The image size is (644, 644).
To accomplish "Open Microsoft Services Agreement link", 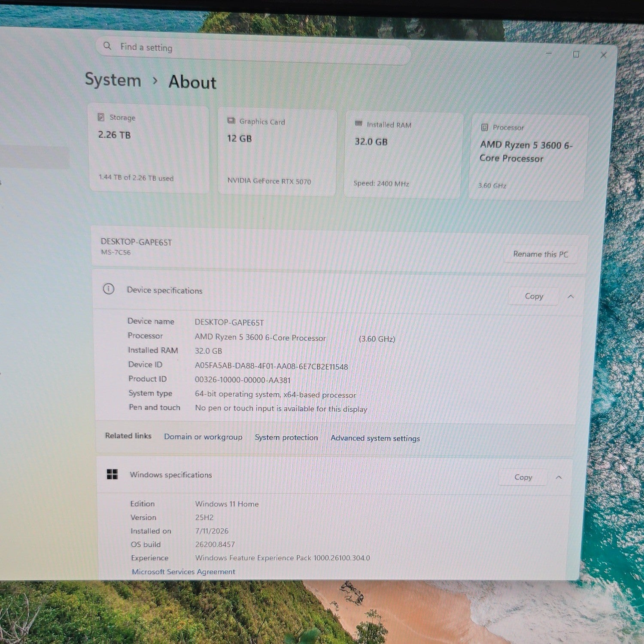I will [x=183, y=571].
